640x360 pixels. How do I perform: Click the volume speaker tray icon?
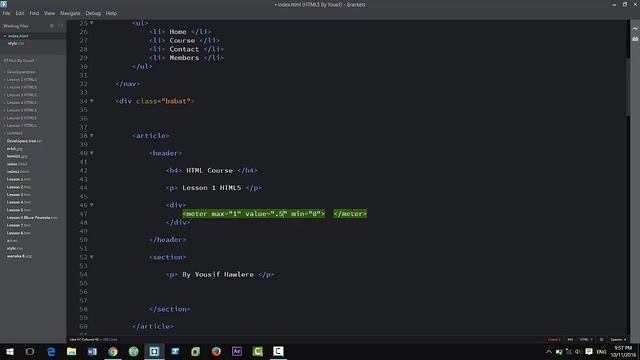point(578,352)
